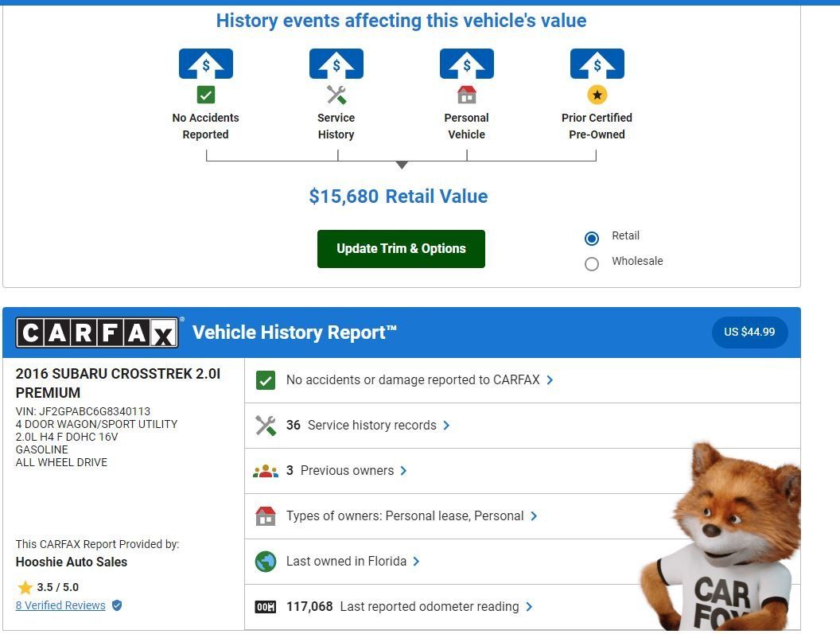Viewport: 840px width, 634px height.
Task: Click the gold star rating icon
Action: point(25,587)
